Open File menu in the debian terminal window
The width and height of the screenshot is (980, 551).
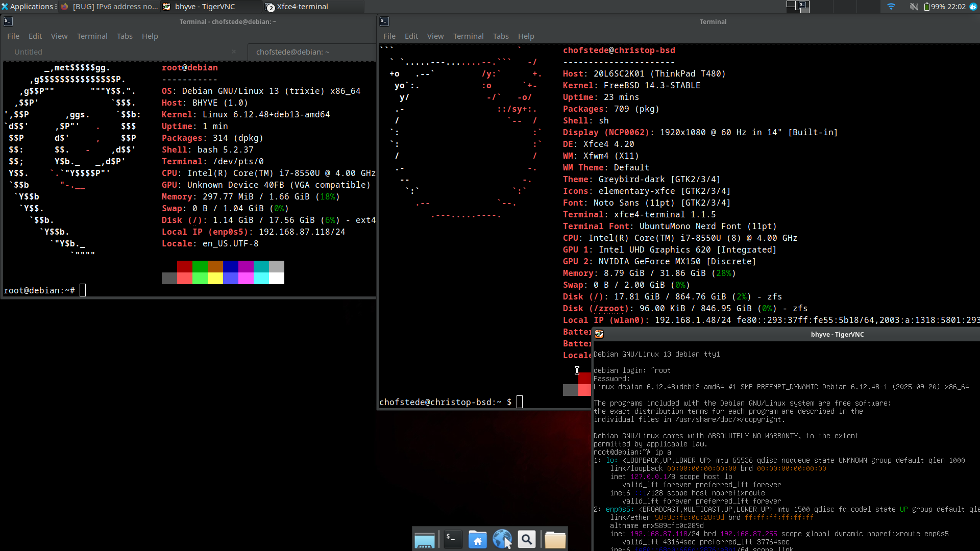pos(13,36)
